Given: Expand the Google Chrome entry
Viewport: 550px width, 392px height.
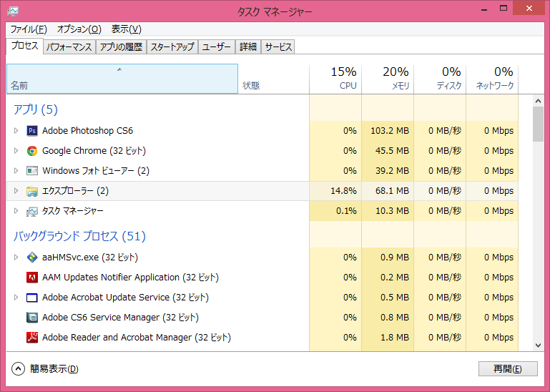Looking at the screenshot, I should click(16, 150).
